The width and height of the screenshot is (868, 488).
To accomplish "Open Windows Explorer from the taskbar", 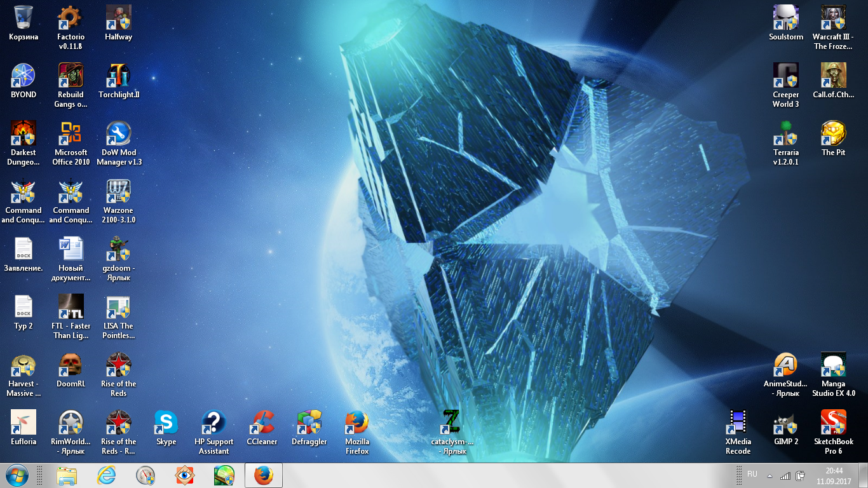I will (67, 475).
